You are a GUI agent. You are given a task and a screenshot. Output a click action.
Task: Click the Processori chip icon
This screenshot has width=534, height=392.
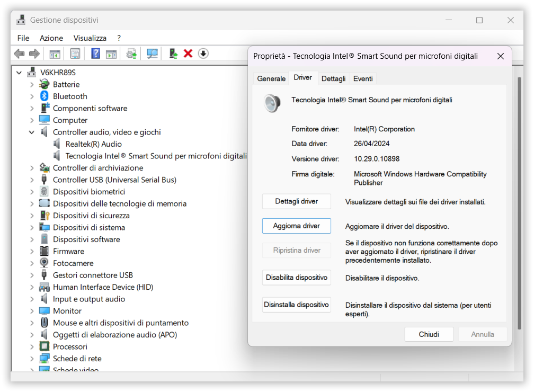tap(44, 346)
